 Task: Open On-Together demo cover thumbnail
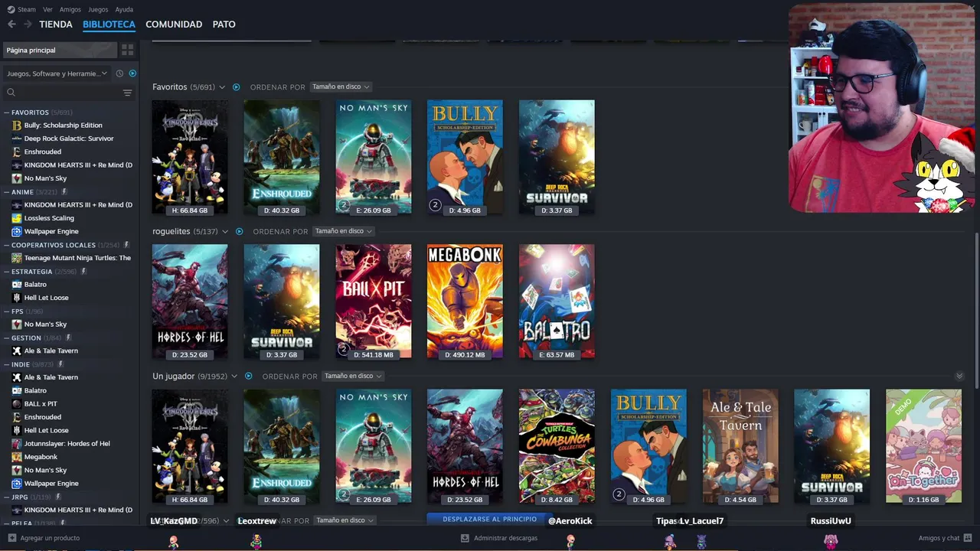pyautogui.click(x=923, y=446)
